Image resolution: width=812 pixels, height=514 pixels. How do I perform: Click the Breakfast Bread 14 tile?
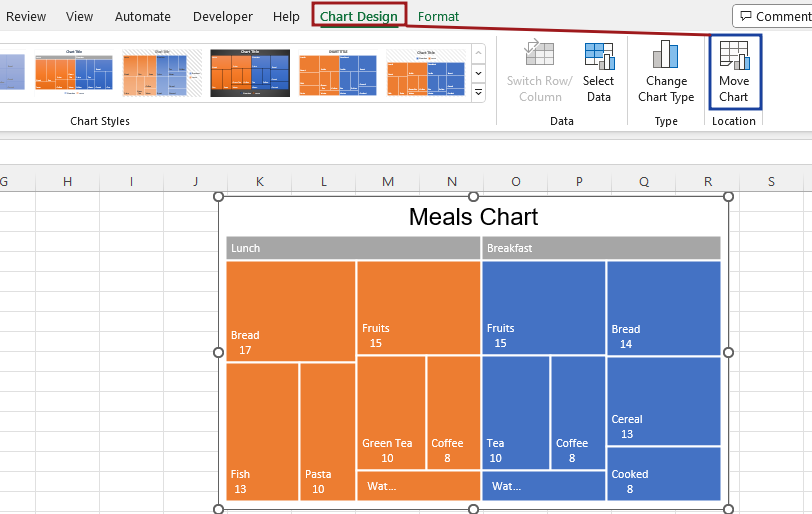click(664, 308)
